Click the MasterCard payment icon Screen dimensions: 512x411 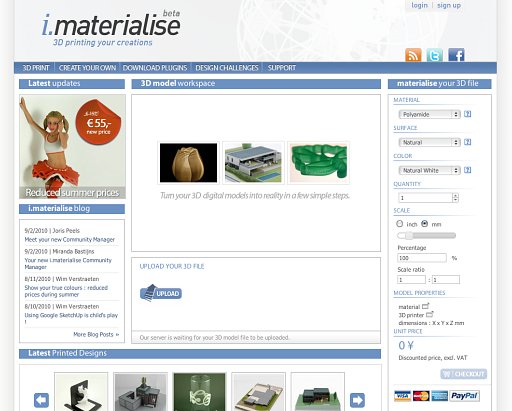(x=421, y=396)
